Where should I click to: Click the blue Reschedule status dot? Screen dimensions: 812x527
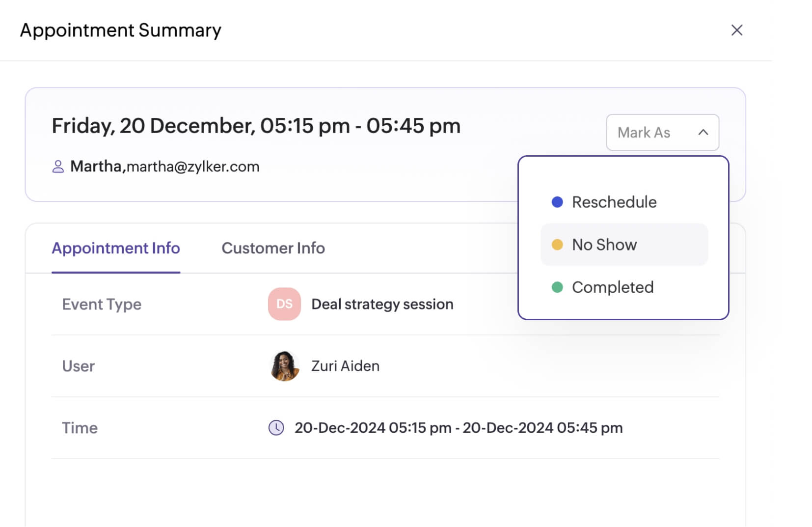coord(557,202)
